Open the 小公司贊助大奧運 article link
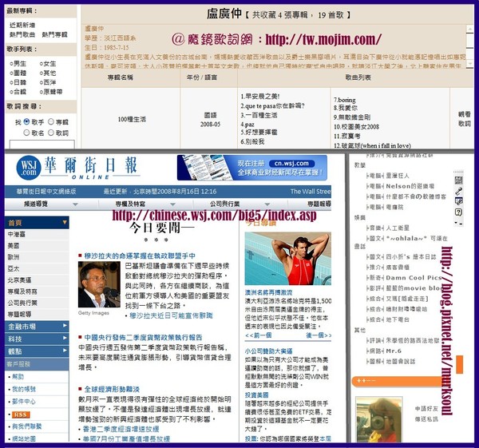This screenshot has width=479, height=448. pos(268,351)
